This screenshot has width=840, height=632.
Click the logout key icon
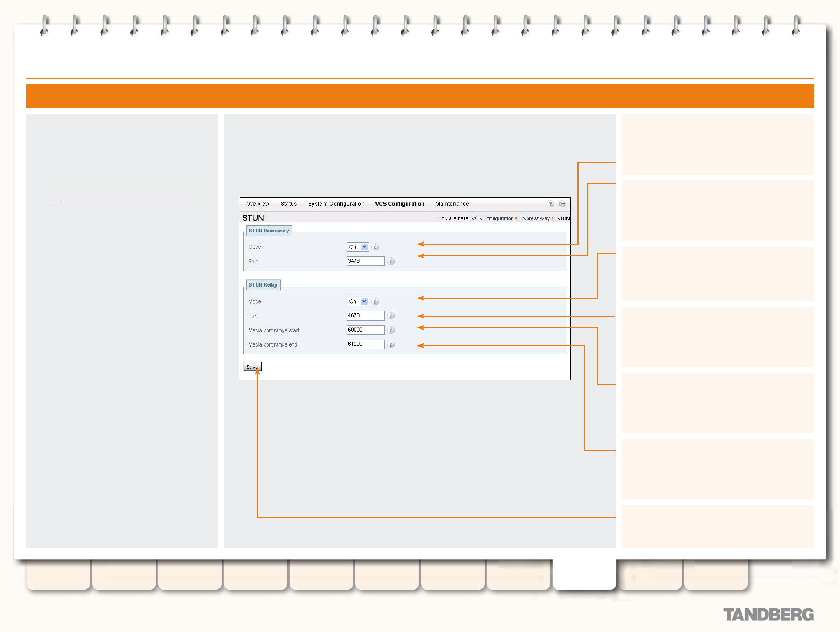tap(562, 204)
